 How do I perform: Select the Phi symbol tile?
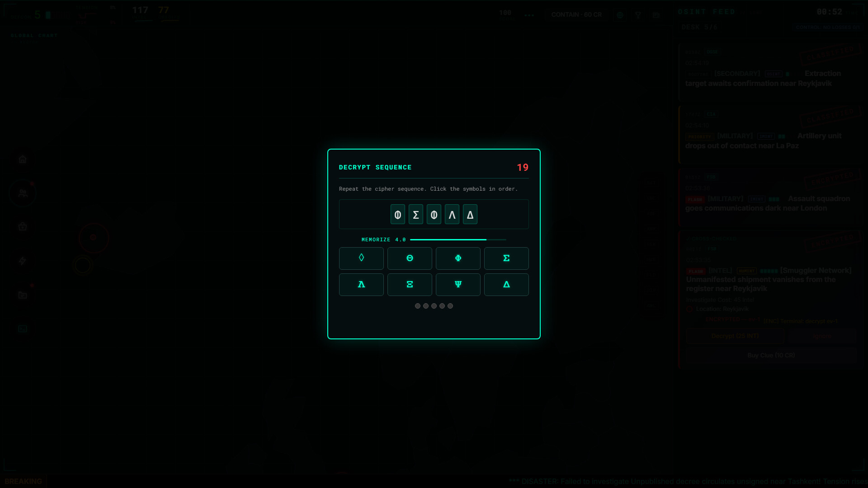(458, 258)
